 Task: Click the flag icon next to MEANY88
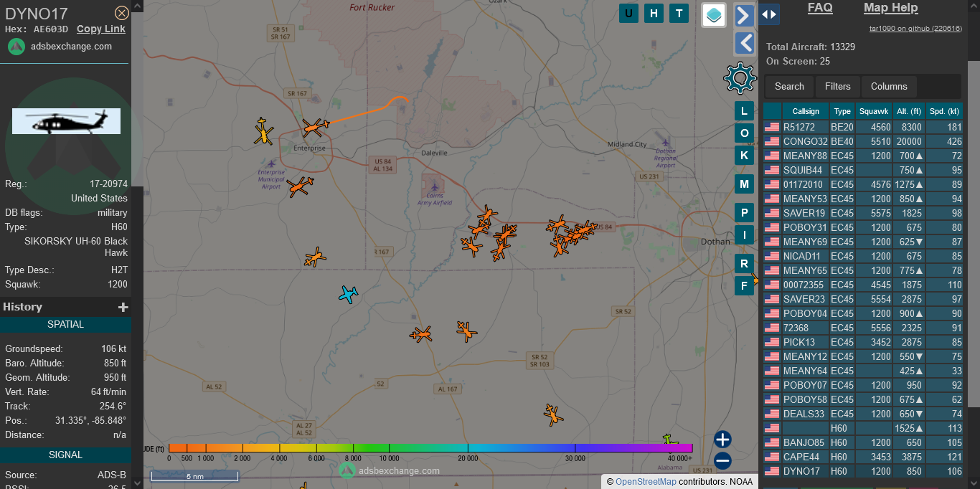point(772,156)
